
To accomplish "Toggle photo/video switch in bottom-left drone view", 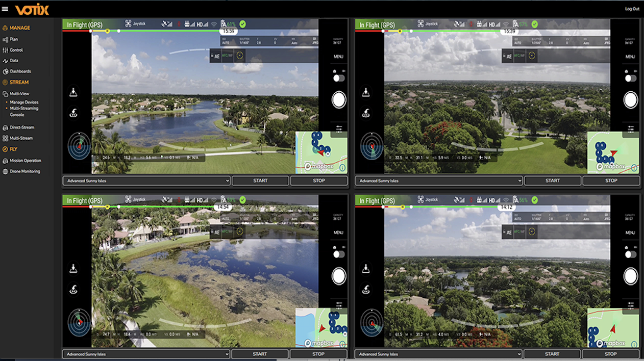I will tap(339, 254).
